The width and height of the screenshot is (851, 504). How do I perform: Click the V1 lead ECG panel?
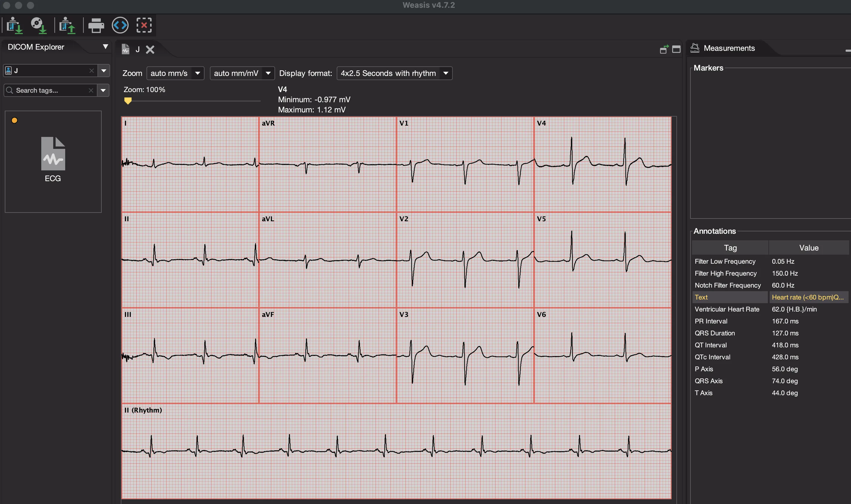(465, 164)
